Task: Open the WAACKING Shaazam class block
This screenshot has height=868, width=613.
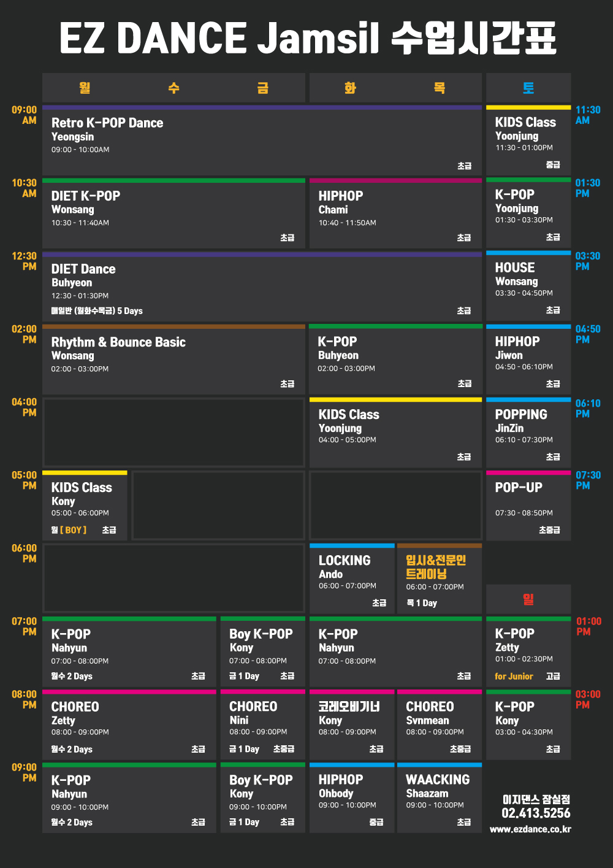Action: [439, 799]
